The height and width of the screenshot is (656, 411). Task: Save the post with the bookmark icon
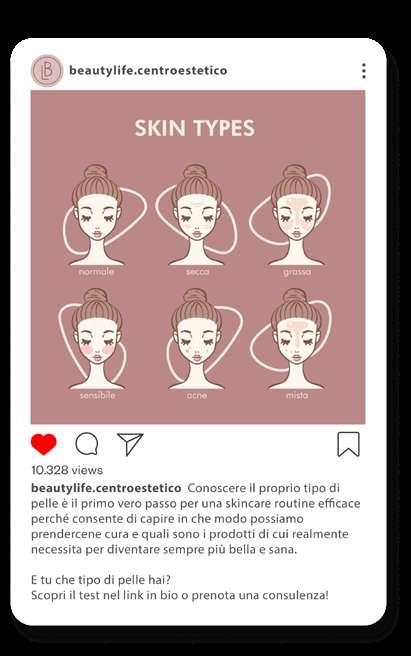click(x=349, y=444)
